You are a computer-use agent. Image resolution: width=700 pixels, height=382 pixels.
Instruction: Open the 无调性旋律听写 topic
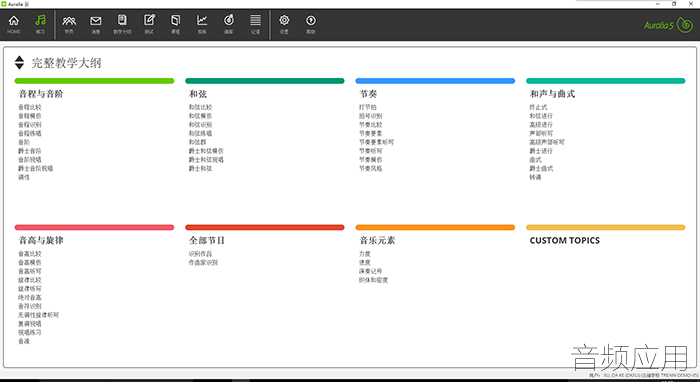pyautogui.click(x=38, y=315)
